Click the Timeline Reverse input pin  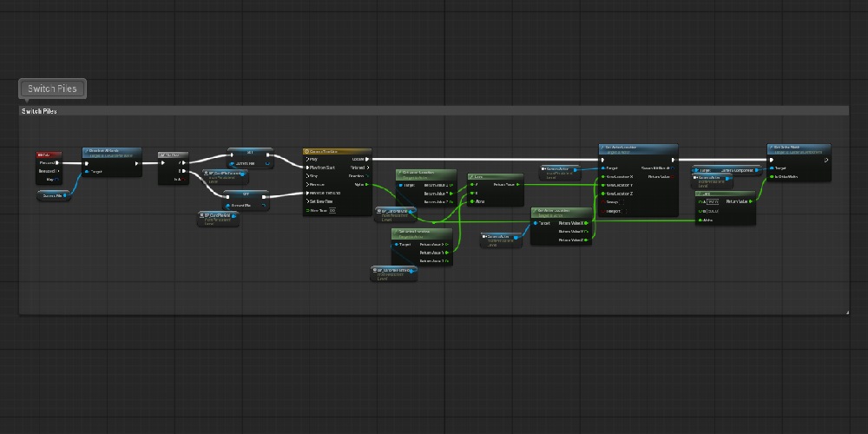(308, 184)
